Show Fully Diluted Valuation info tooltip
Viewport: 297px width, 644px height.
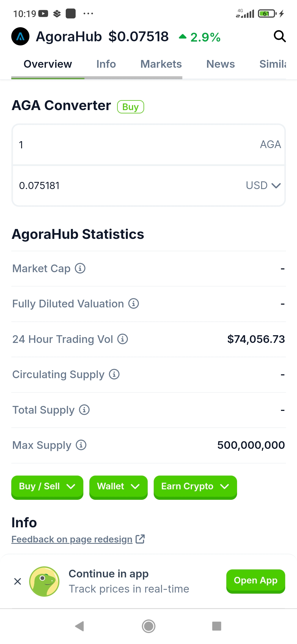[134, 304]
